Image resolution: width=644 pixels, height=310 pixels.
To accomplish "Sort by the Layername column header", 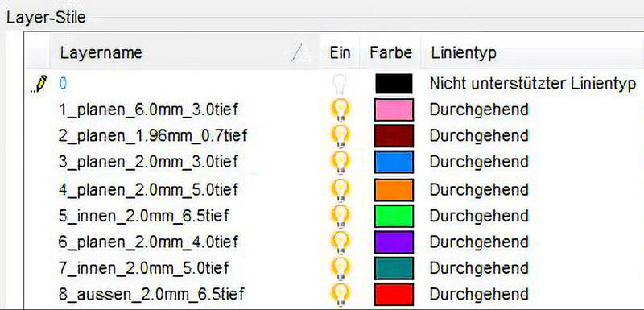I will [x=184, y=52].
